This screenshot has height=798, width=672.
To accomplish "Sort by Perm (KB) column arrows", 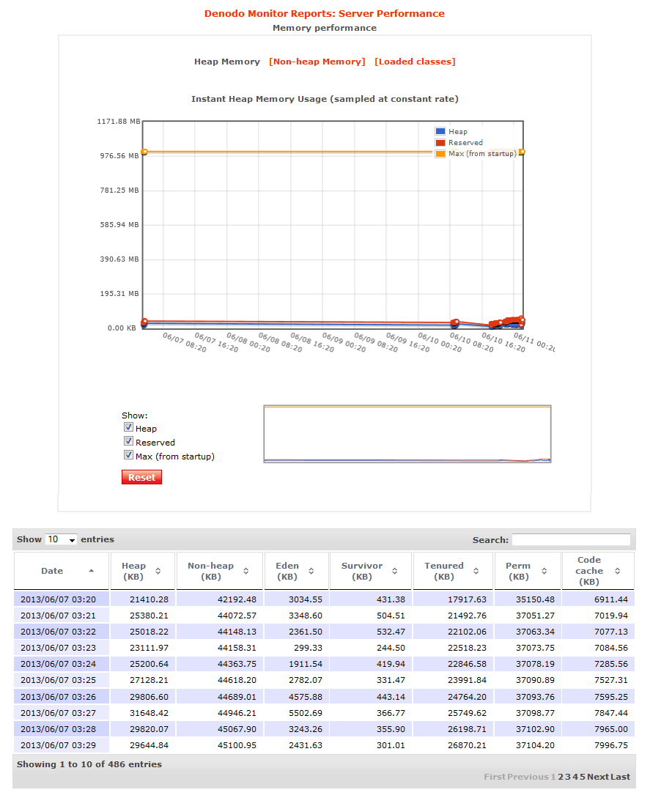I will [544, 571].
